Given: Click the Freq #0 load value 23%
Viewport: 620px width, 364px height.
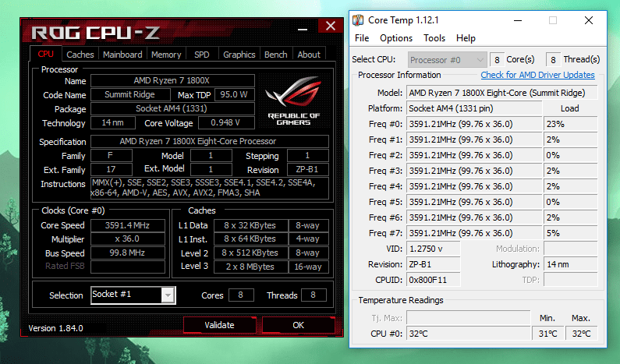Looking at the screenshot, I should pos(570,124).
